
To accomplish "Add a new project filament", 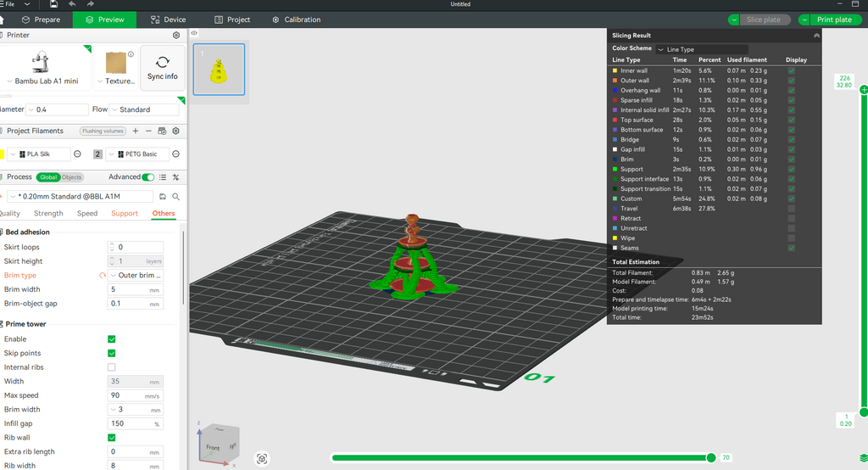I will pyautogui.click(x=136, y=131).
